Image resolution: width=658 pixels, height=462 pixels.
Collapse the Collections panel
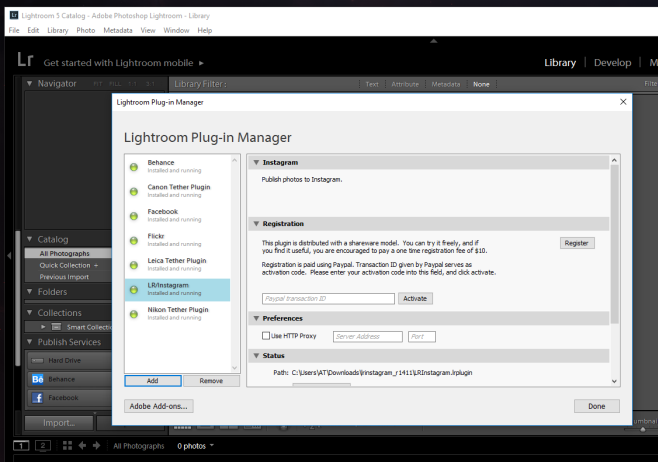(29, 313)
